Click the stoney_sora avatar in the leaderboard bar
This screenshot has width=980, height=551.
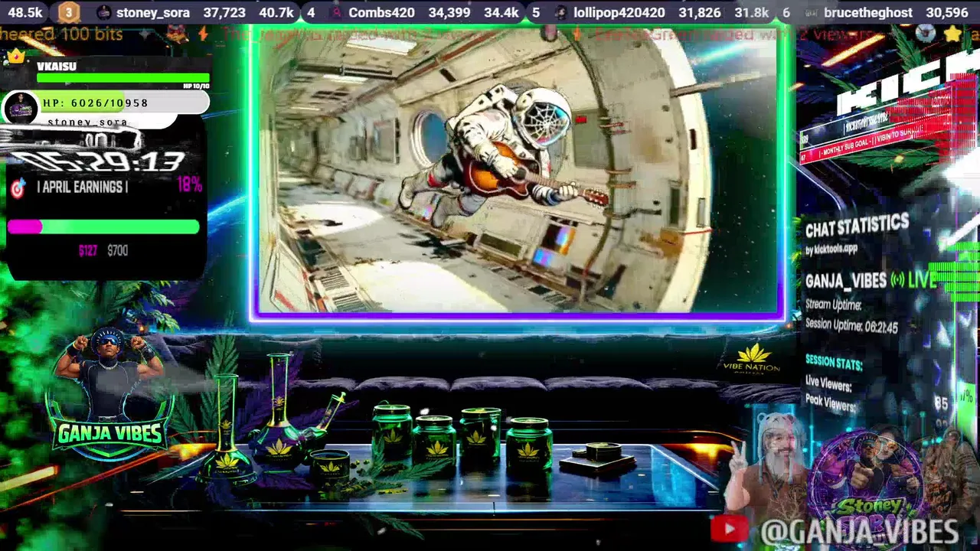tap(104, 12)
